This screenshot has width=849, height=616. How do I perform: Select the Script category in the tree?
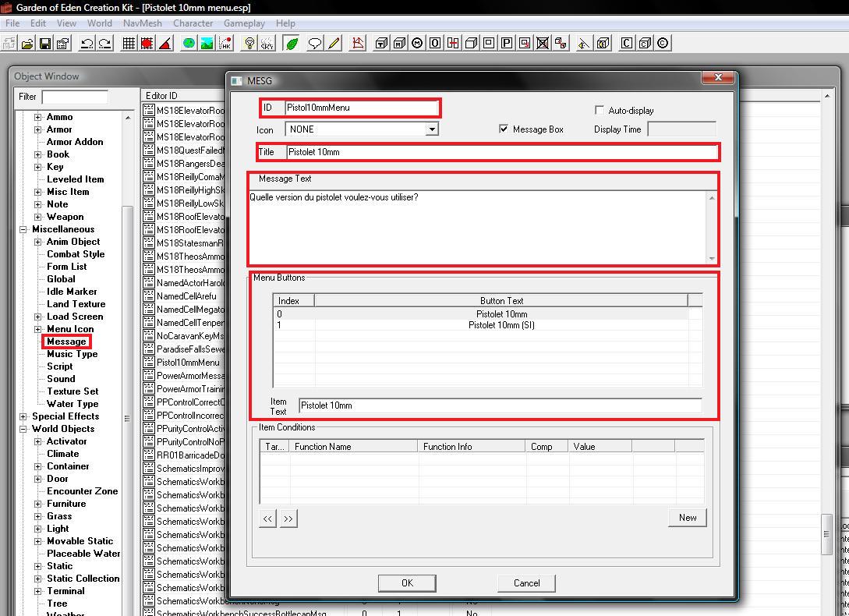59,366
